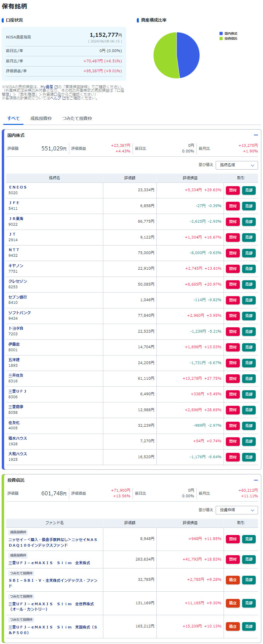263x644 pixels.
Task: Switch to the つみたて投資枠 tab
Action: pyautogui.click(x=77, y=118)
